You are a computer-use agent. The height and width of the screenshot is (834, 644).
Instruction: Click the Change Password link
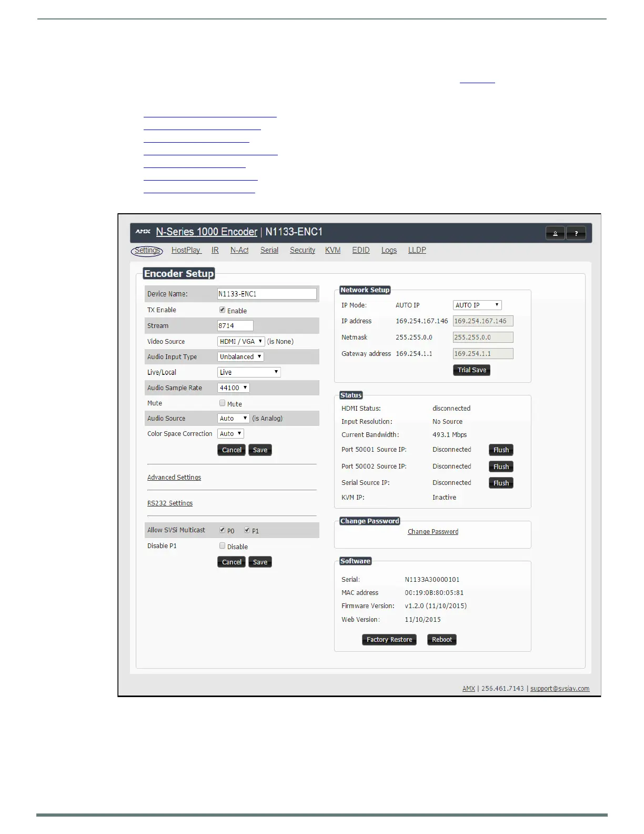(433, 532)
